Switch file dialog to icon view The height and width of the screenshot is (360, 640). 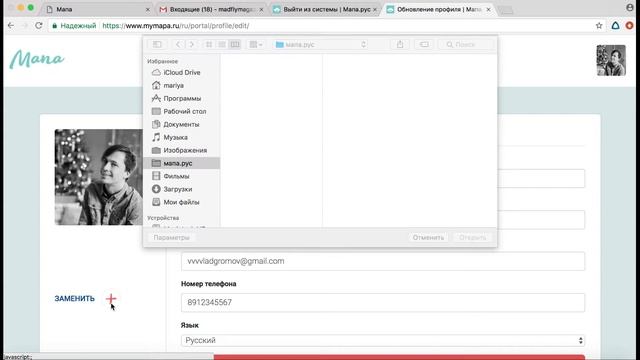(209, 44)
